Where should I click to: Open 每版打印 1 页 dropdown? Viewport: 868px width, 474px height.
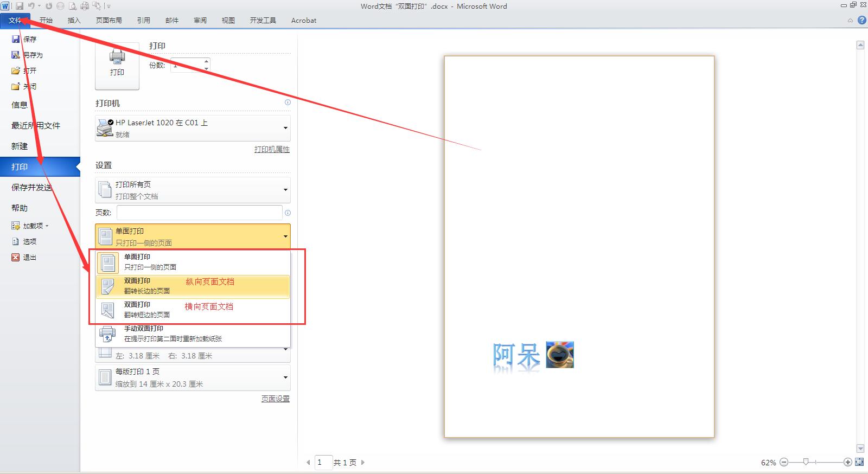point(193,377)
